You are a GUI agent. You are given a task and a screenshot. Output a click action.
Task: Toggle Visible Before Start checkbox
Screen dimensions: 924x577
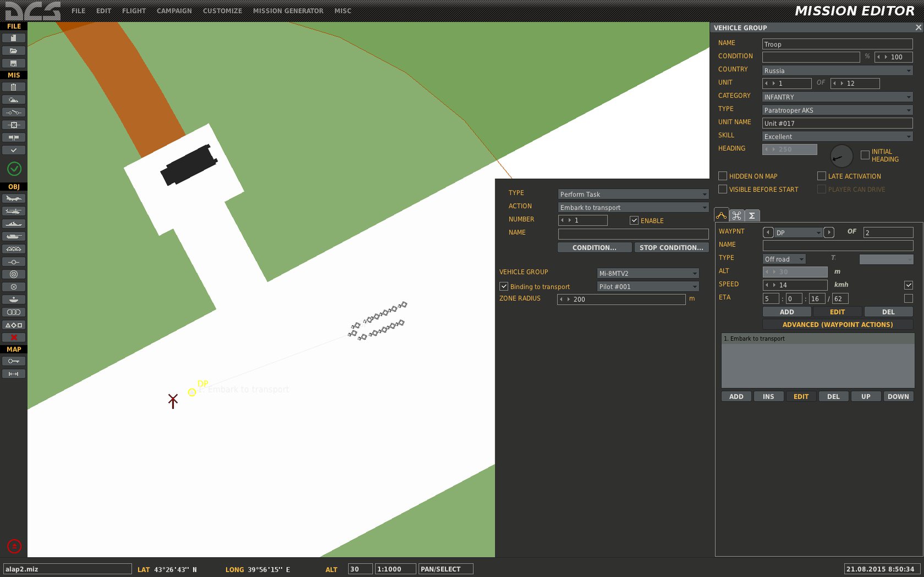click(723, 189)
